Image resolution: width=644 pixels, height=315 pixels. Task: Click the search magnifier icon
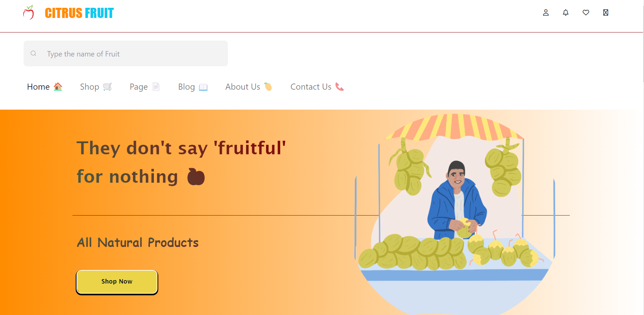pyautogui.click(x=33, y=53)
